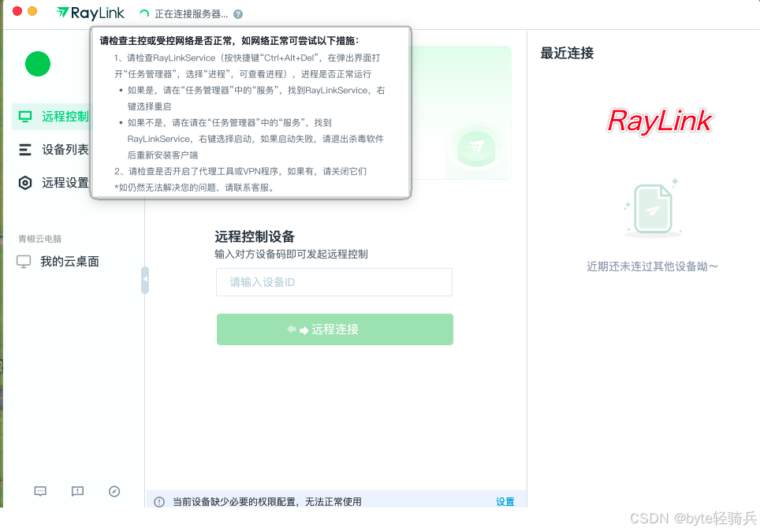Click the empty-state document illustration
The height and width of the screenshot is (532, 760).
pos(653,208)
